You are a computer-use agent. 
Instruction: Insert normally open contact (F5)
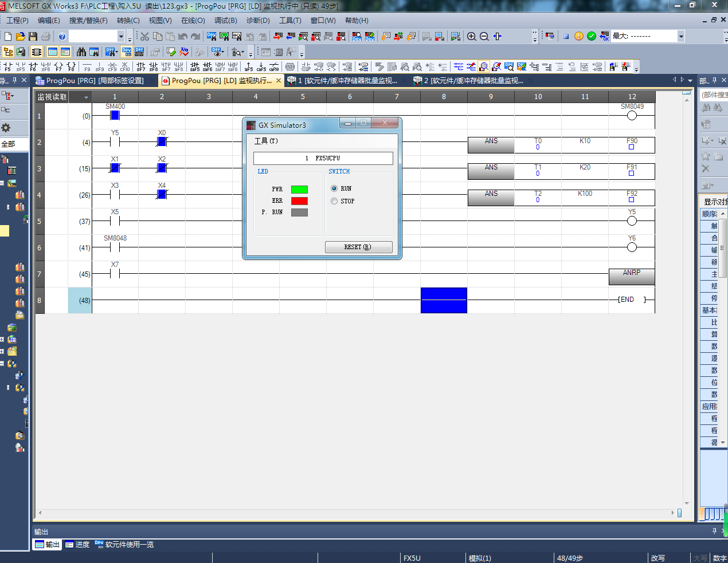pos(7,67)
